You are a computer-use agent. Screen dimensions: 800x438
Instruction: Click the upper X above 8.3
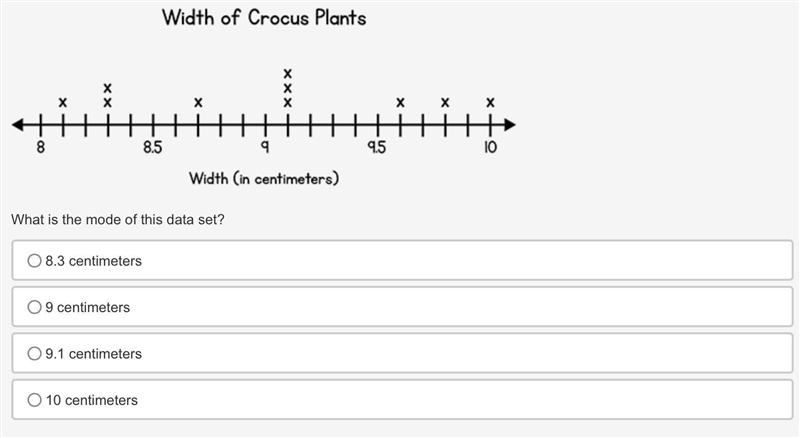[108, 88]
